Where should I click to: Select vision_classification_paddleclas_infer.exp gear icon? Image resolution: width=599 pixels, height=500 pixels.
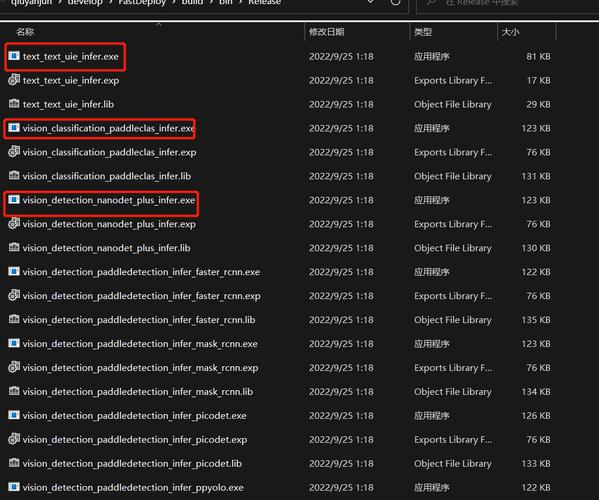[14, 152]
